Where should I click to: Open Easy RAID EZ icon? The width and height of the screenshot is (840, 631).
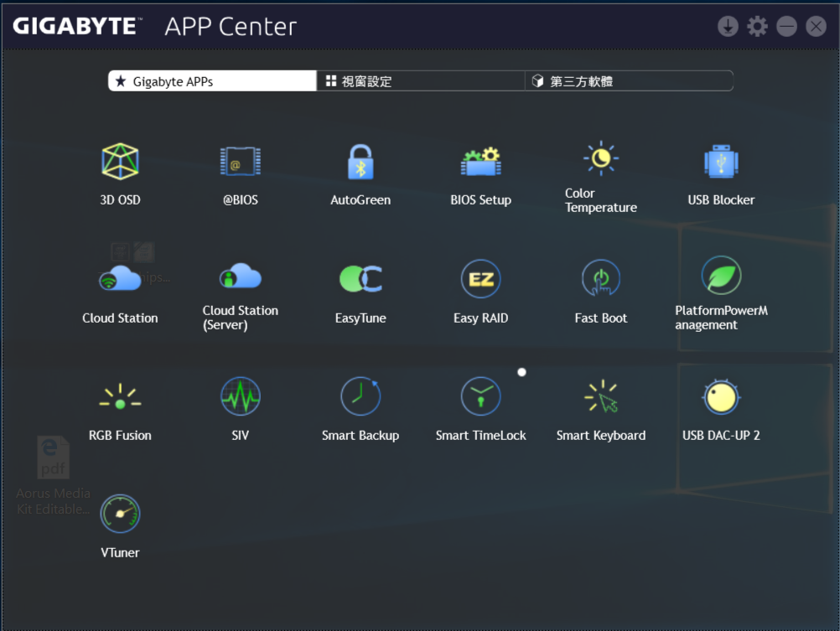(x=480, y=278)
